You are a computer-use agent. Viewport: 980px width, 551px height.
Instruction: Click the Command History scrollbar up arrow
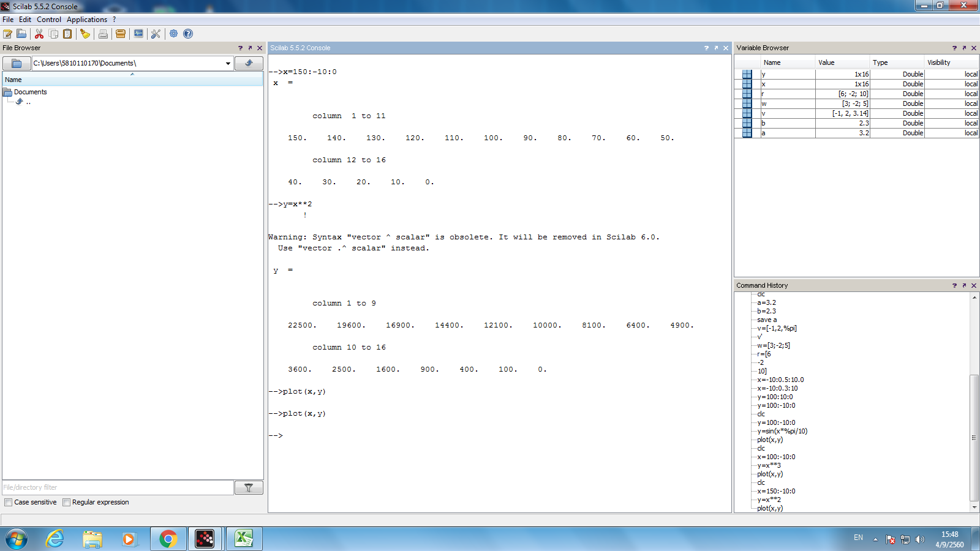click(974, 298)
